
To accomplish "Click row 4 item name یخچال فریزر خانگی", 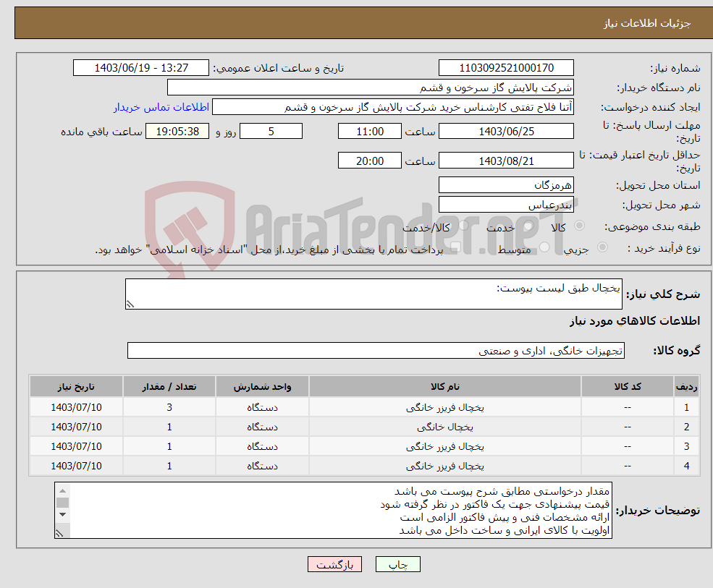I will coord(445,466).
